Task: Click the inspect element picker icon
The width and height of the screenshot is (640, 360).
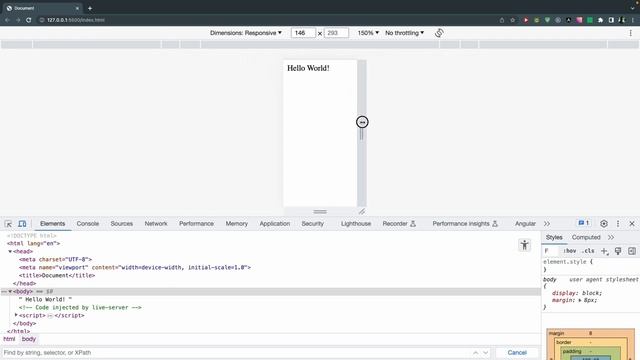Action: coord(8,224)
